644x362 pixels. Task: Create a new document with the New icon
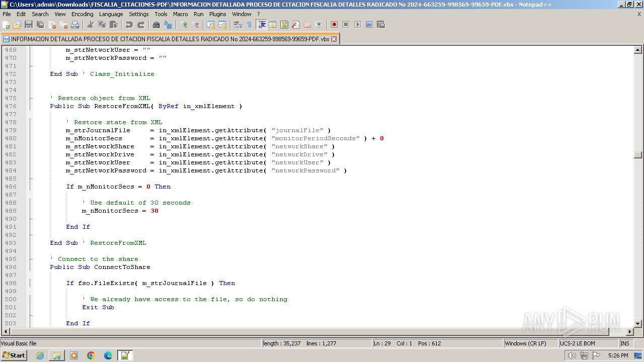pyautogui.click(x=7, y=25)
